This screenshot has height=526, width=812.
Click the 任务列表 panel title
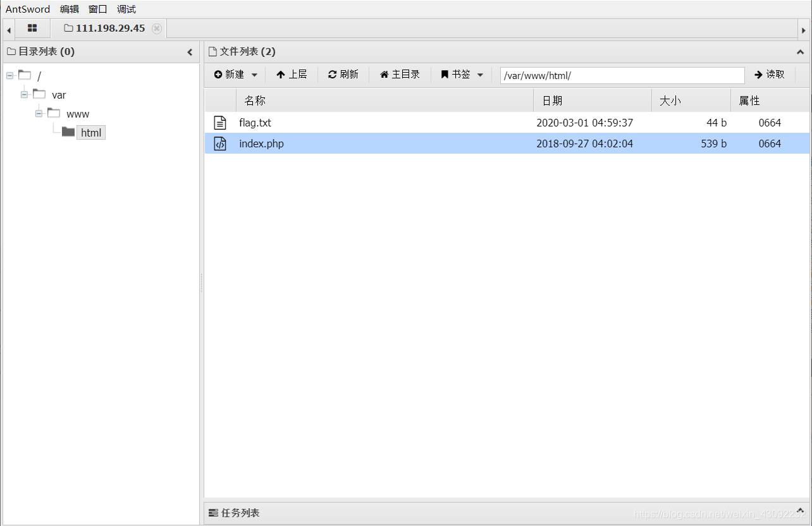click(240, 513)
